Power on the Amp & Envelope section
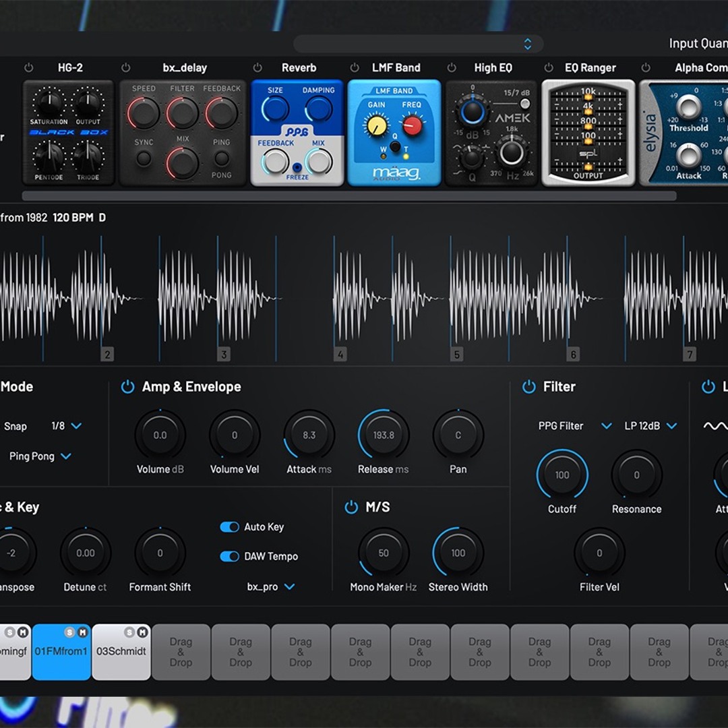This screenshot has width=728, height=728. 127,386
